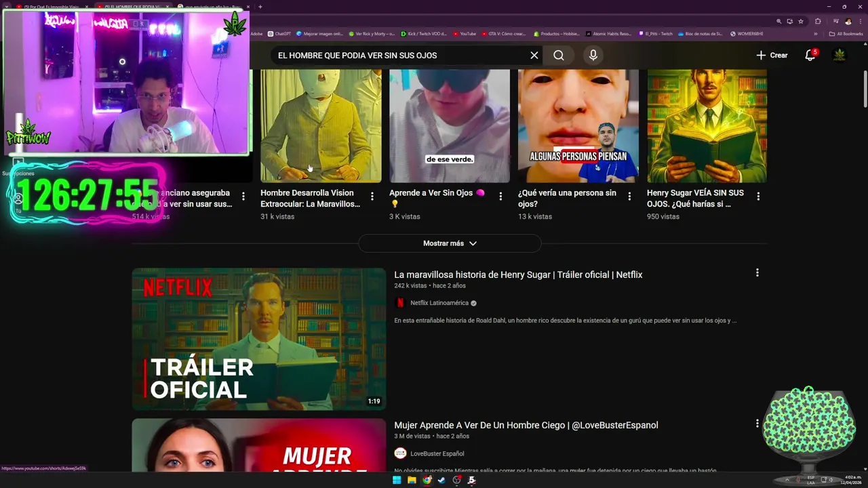Open options for Mujer Aprende A Ver video
Image resolution: width=868 pixels, height=488 pixels.
coord(757,423)
